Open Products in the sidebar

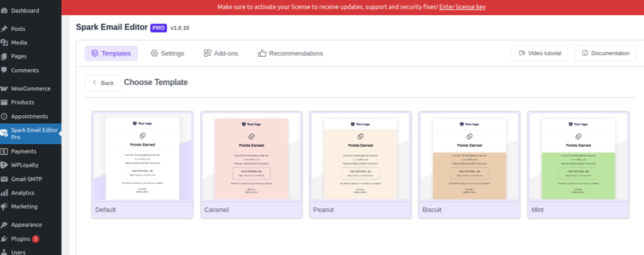(x=23, y=103)
